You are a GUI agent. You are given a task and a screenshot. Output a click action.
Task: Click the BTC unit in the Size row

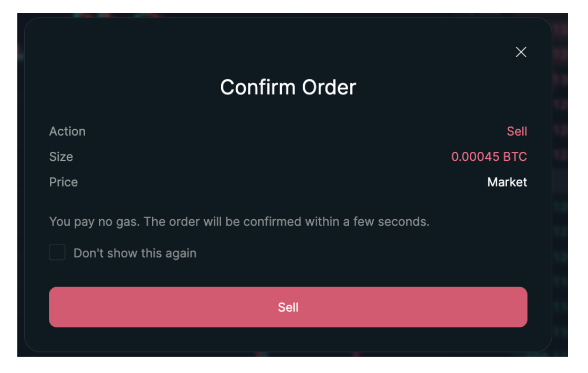click(515, 157)
